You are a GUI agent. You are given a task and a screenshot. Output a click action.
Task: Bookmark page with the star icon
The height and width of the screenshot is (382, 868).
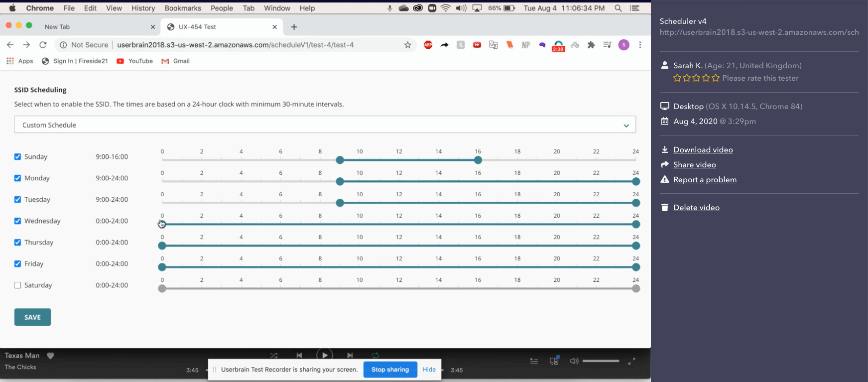coord(407,45)
